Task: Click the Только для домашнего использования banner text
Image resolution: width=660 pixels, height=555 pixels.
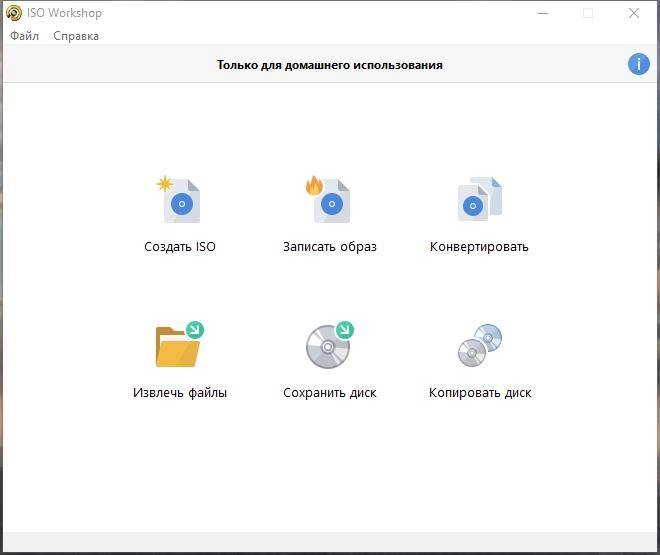Action: pos(330,65)
